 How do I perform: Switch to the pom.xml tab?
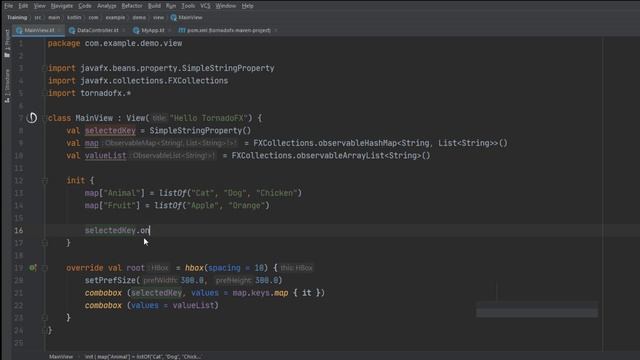tap(229, 30)
